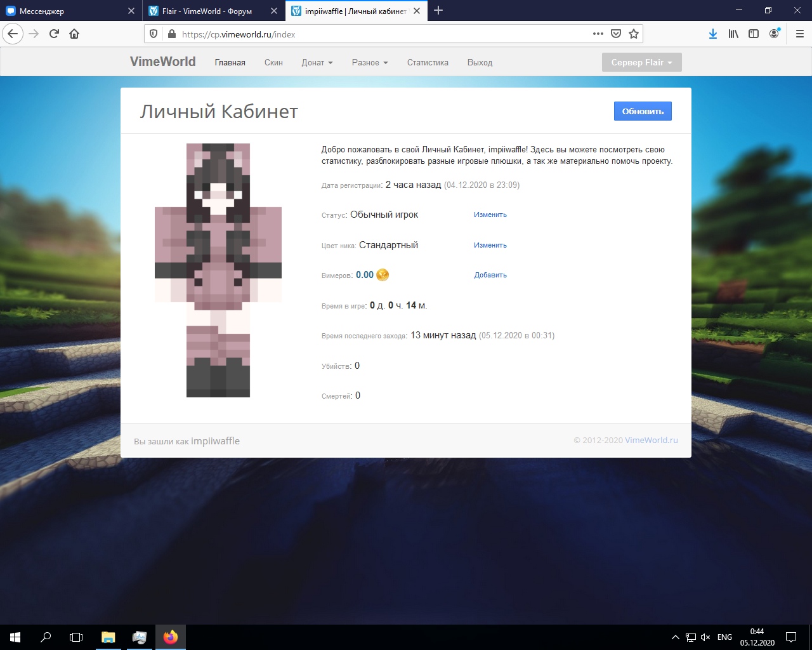Click the Личный Кабинет heading
Image resolution: width=812 pixels, height=650 pixels.
coord(219,111)
